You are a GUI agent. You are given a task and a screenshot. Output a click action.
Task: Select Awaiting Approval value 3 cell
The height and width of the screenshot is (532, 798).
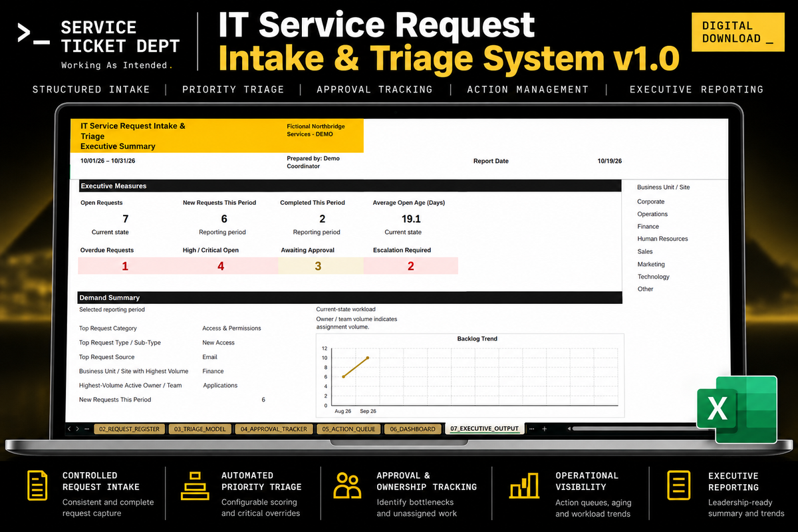tap(318, 266)
